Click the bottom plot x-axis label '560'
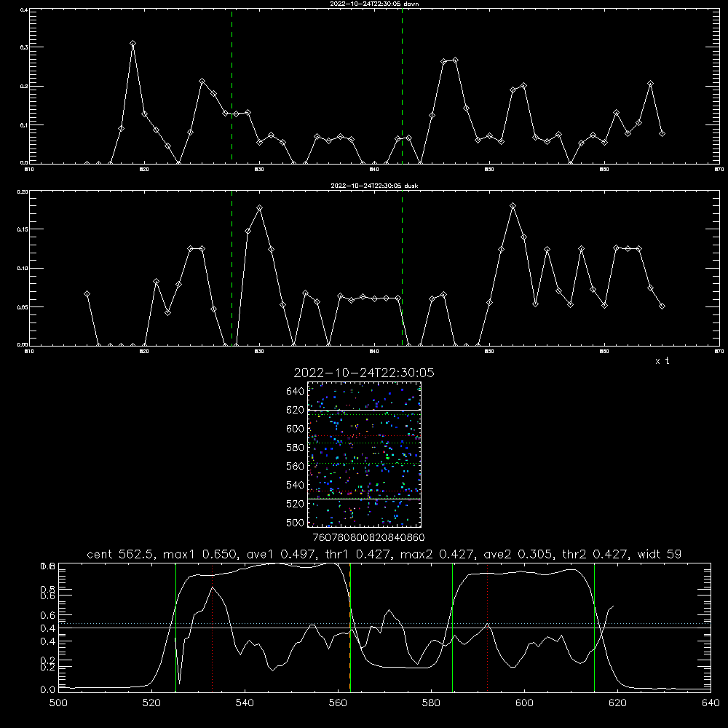The height and width of the screenshot is (728, 728). pyautogui.click(x=338, y=703)
